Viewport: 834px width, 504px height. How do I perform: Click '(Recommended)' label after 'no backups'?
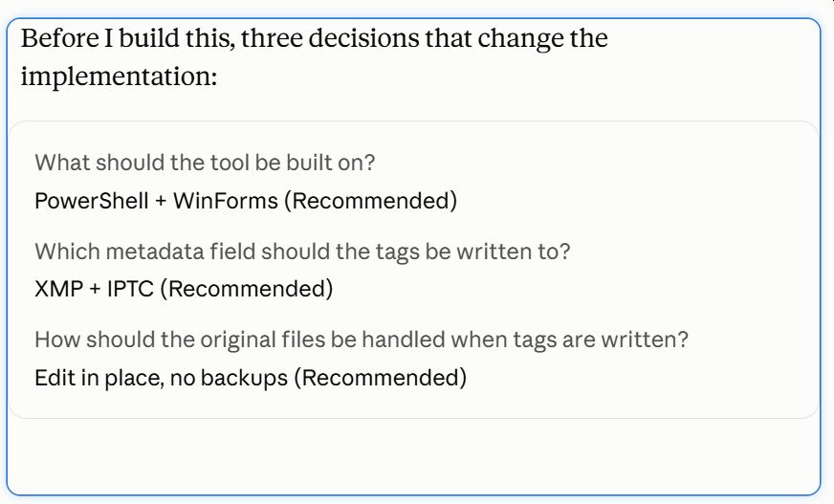pyautogui.click(x=381, y=378)
